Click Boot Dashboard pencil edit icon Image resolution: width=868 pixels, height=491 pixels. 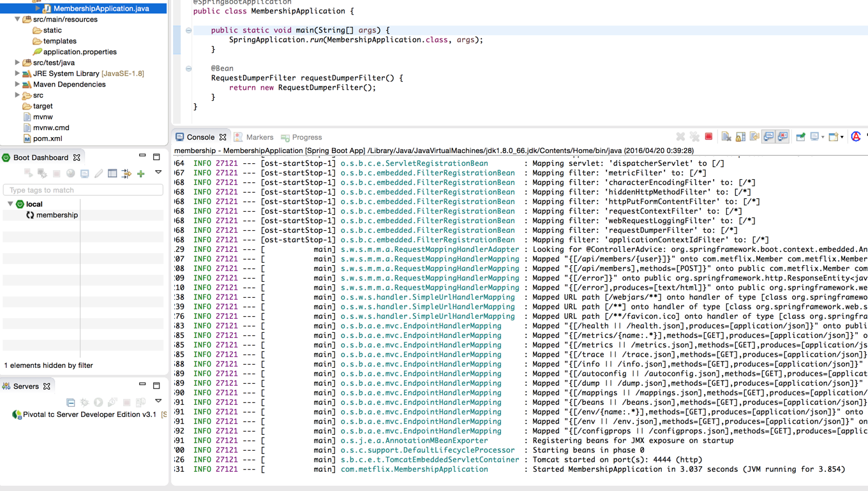[x=98, y=173]
